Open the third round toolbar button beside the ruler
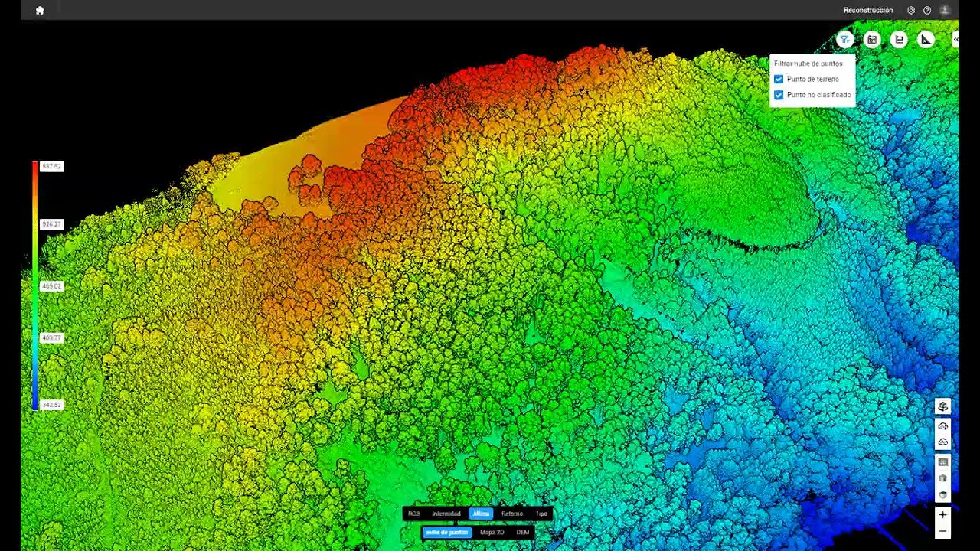The width and height of the screenshot is (980, 551). 899,40
